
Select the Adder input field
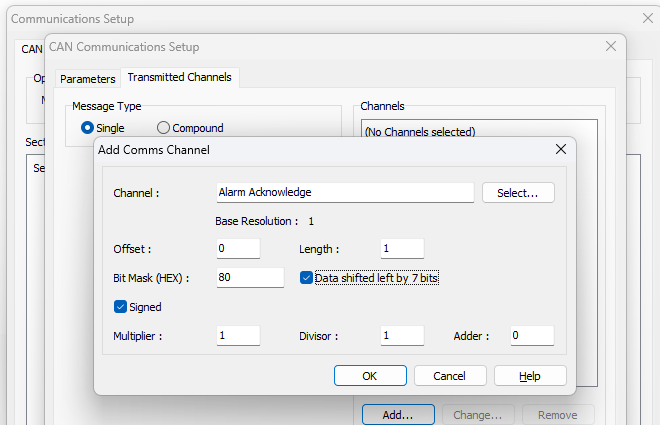coord(532,336)
